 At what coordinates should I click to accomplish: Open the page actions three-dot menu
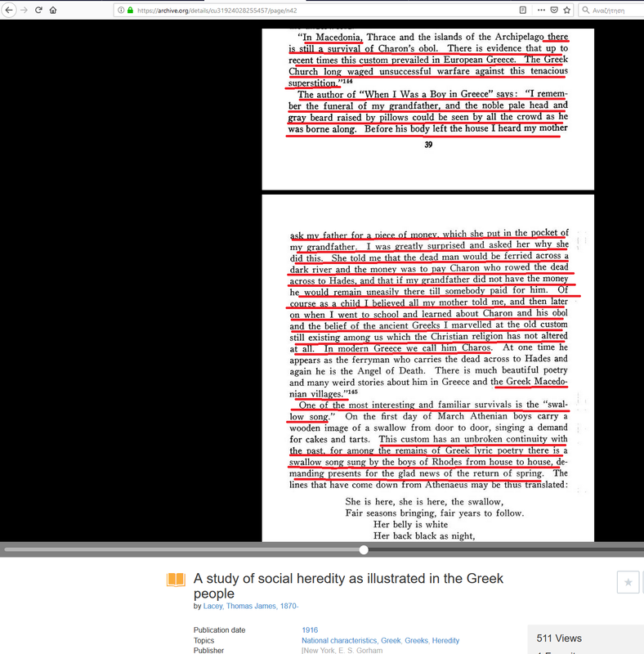[541, 10]
